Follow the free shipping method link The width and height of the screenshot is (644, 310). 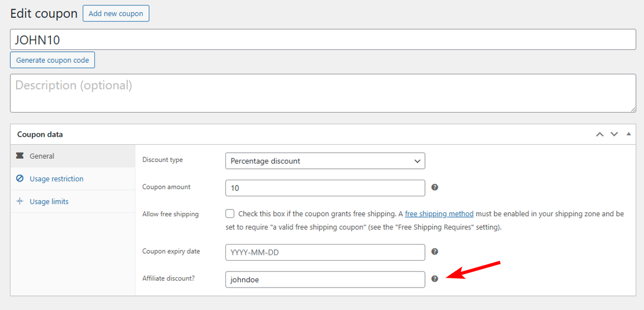pos(439,213)
